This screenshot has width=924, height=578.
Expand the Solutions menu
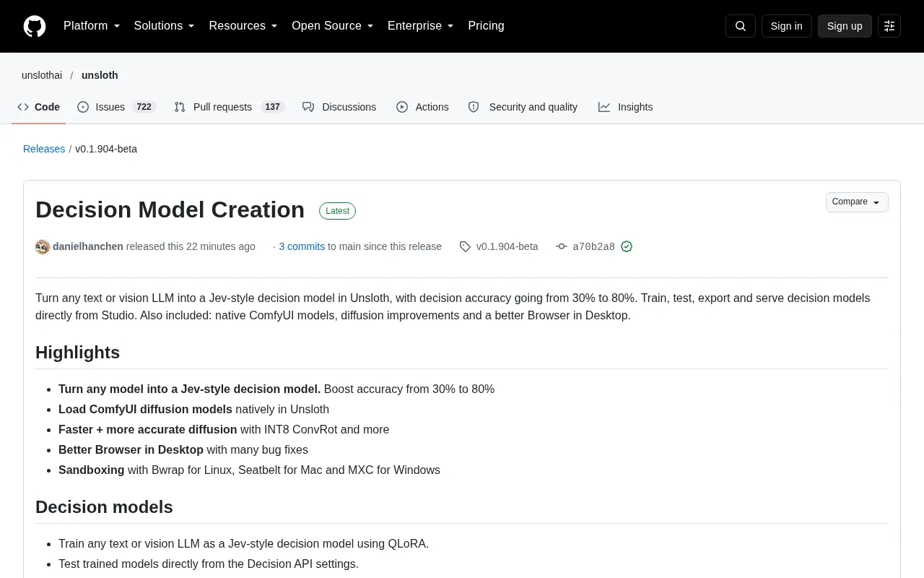point(165,26)
